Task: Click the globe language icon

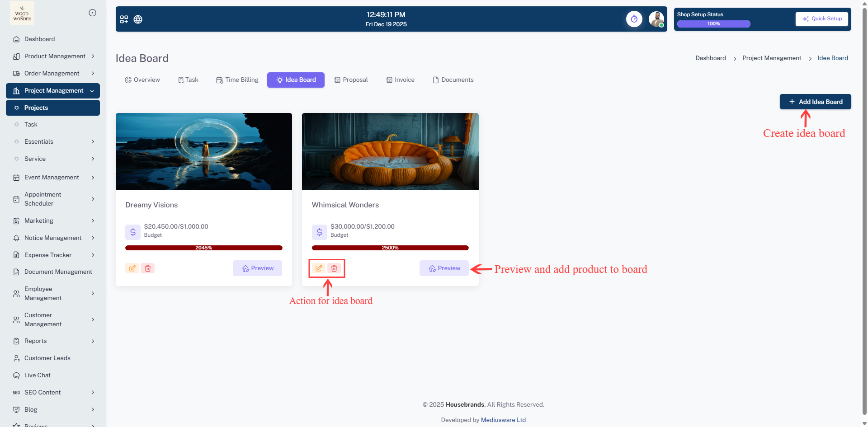Action: click(x=138, y=19)
